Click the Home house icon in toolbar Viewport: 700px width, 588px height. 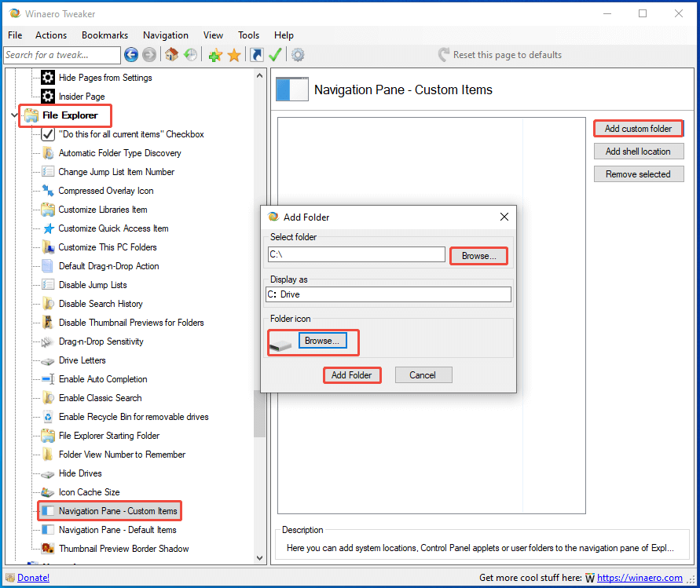pos(171,55)
